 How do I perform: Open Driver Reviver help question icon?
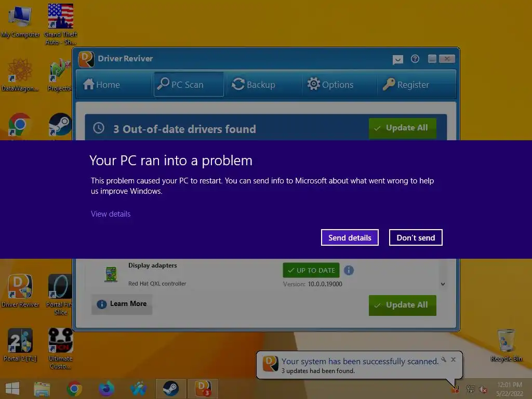point(415,59)
